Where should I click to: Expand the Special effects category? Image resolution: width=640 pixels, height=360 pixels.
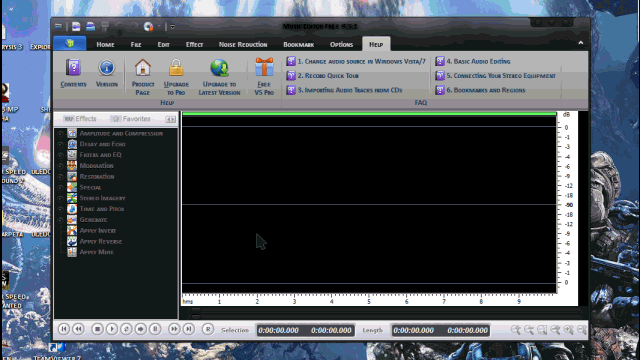tap(60, 187)
